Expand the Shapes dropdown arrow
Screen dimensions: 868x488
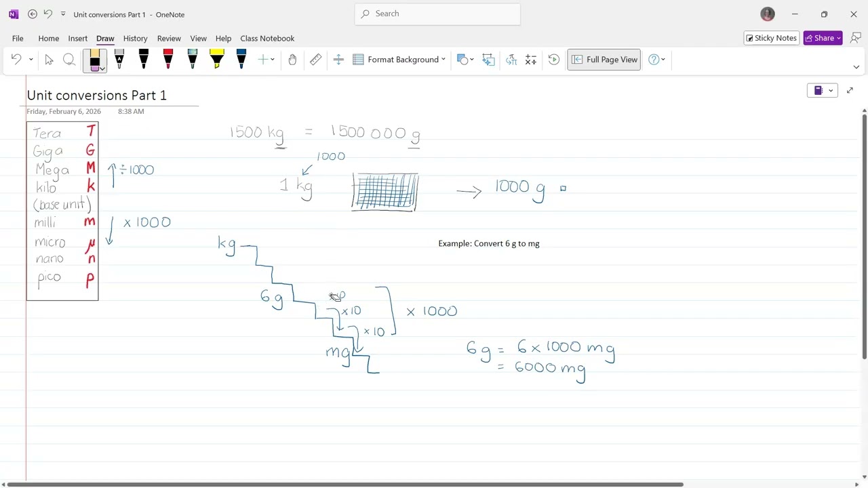click(472, 60)
